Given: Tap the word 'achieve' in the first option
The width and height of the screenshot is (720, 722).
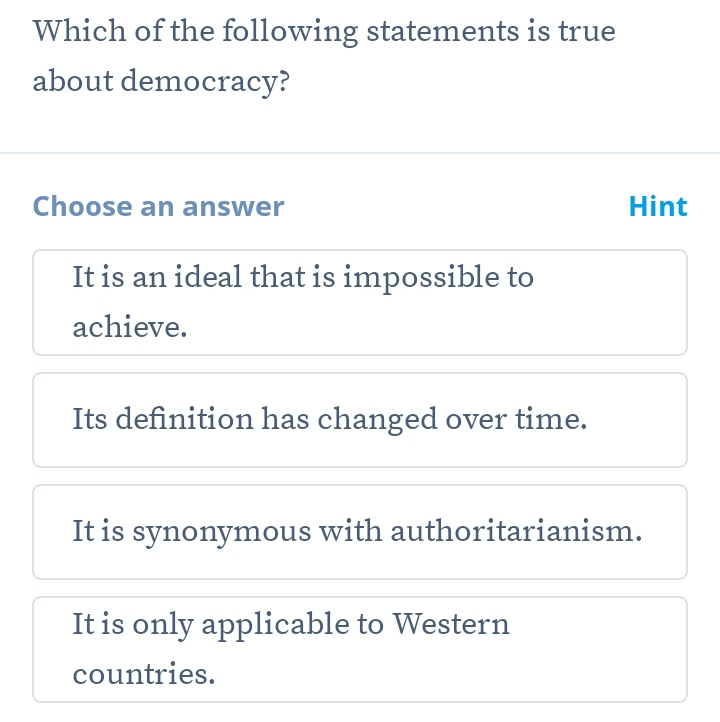Looking at the screenshot, I should click(128, 327).
